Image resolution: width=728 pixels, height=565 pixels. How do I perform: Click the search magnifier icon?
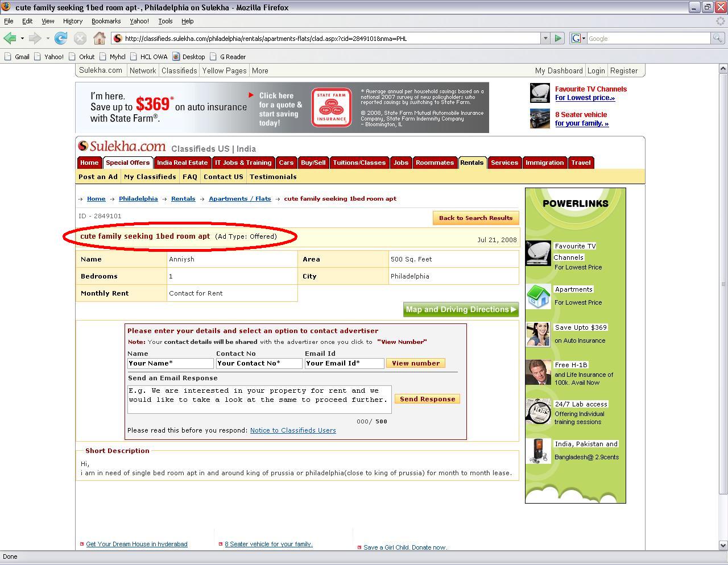click(718, 38)
